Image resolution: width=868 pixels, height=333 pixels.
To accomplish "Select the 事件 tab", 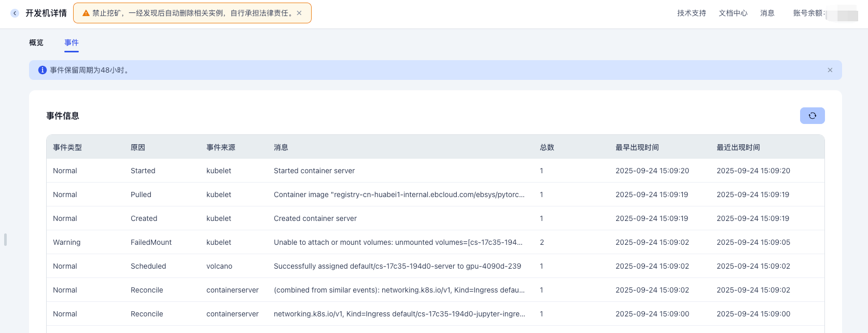I will pos(72,43).
